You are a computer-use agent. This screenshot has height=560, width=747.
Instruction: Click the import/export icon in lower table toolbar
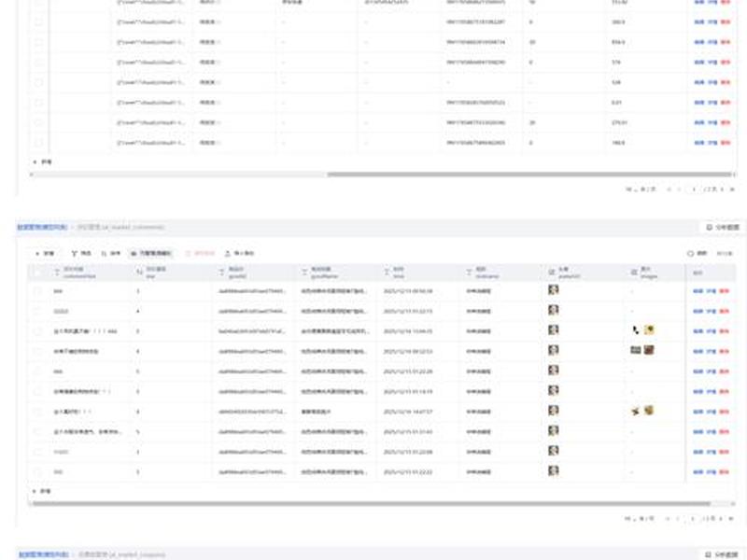(x=228, y=253)
